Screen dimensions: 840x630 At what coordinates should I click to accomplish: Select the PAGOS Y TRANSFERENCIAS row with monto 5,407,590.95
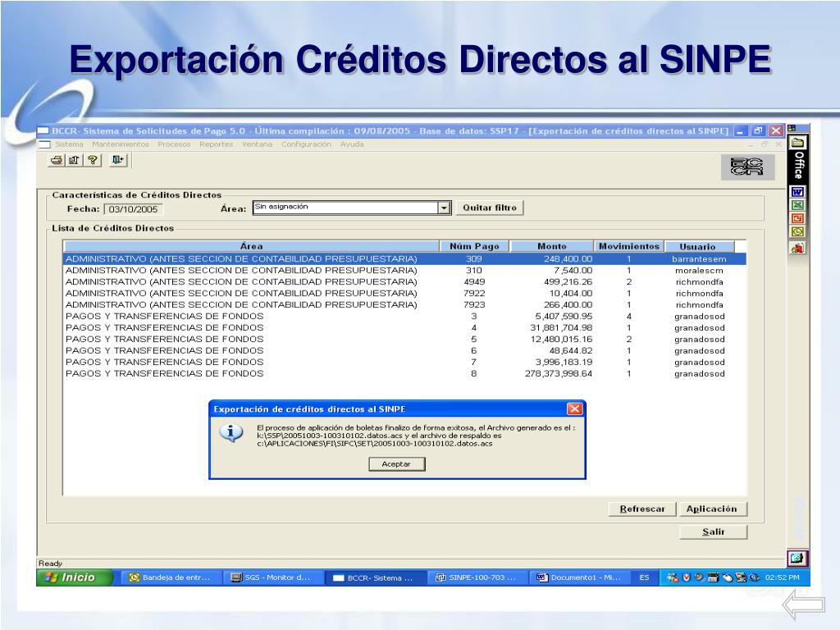tap(404, 317)
